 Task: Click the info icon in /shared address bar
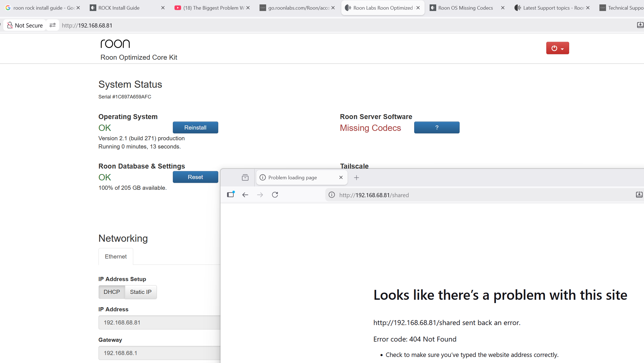(x=332, y=195)
